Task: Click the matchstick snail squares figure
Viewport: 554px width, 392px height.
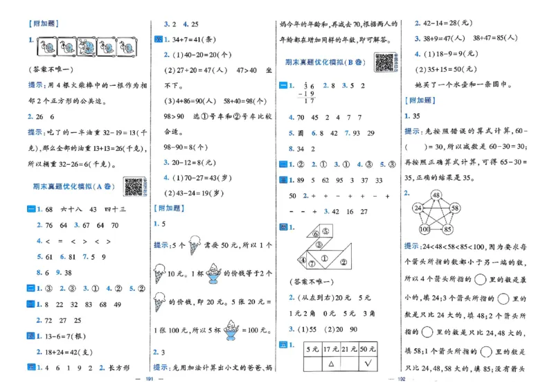Action: (x=87, y=46)
